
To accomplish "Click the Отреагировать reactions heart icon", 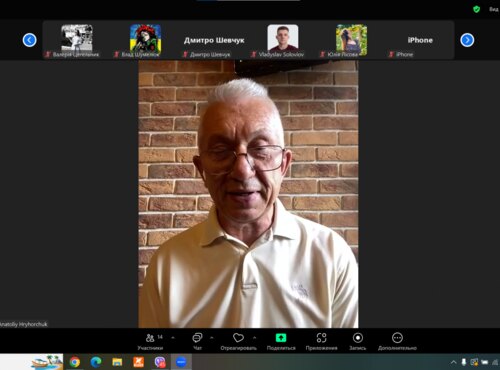I will coord(238,338).
